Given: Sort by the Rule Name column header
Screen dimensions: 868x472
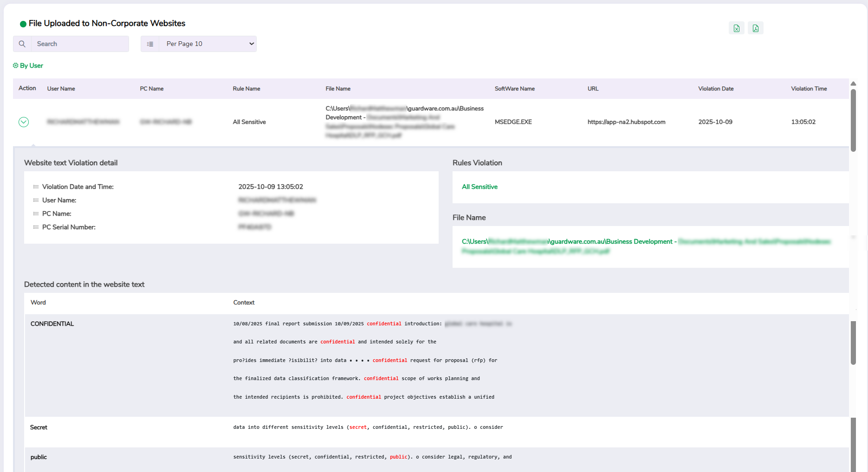Looking at the screenshot, I should click(246, 89).
